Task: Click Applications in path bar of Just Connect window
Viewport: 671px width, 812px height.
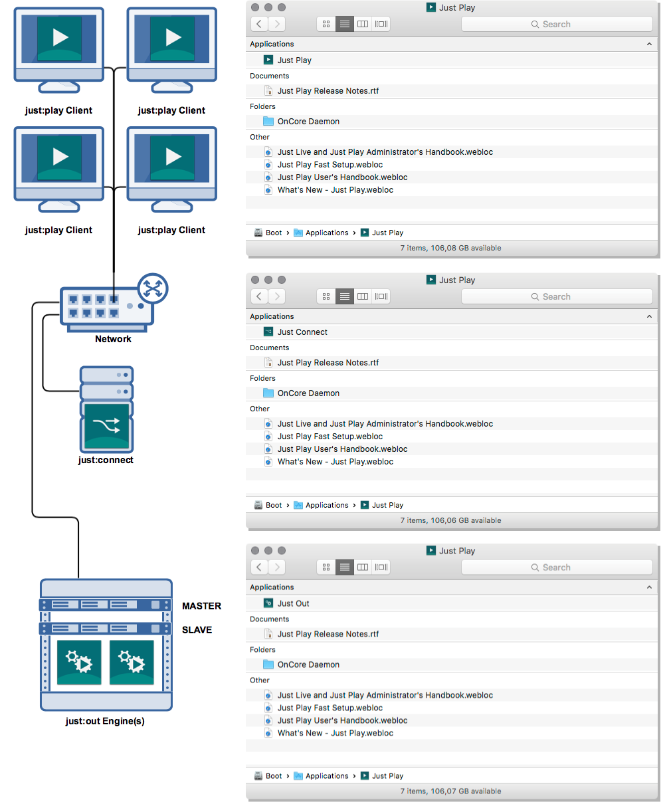Action: [321, 505]
